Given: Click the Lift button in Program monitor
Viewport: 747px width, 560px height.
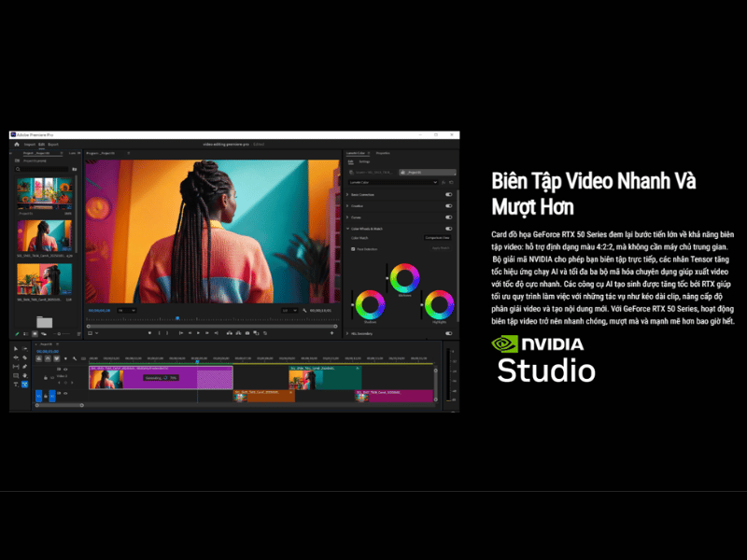Looking at the screenshot, I should click(229, 333).
